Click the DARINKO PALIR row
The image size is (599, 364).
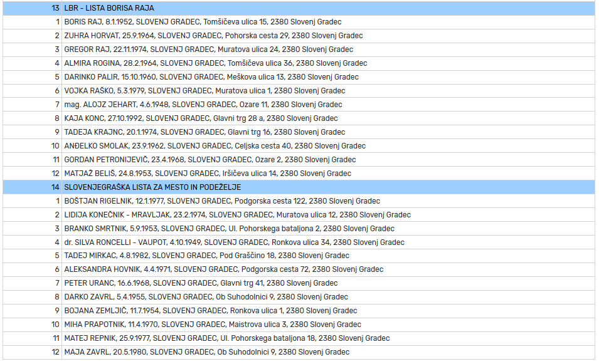click(x=299, y=76)
